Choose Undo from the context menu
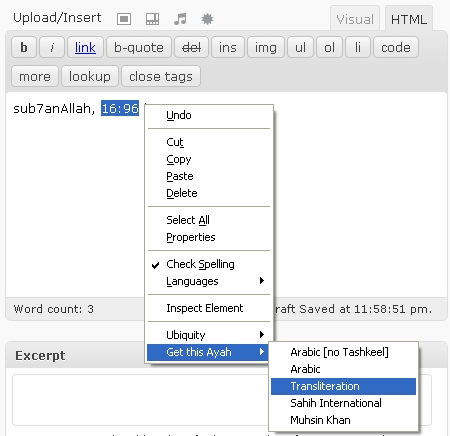Screen dimensions: 450x436 pos(209,115)
